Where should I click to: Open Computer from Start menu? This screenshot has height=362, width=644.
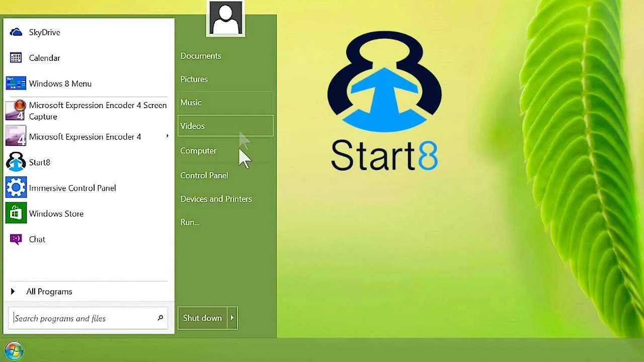coord(198,150)
